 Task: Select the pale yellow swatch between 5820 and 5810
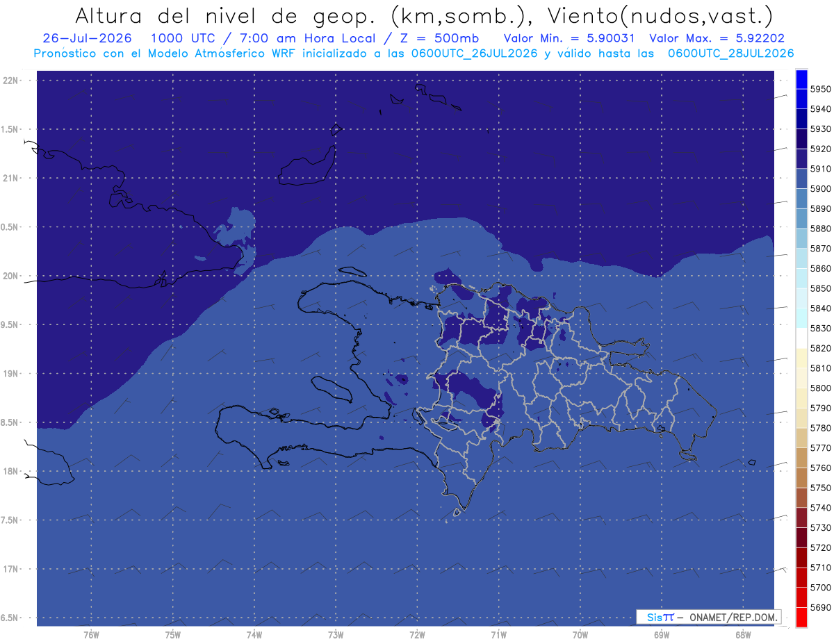[801, 358]
